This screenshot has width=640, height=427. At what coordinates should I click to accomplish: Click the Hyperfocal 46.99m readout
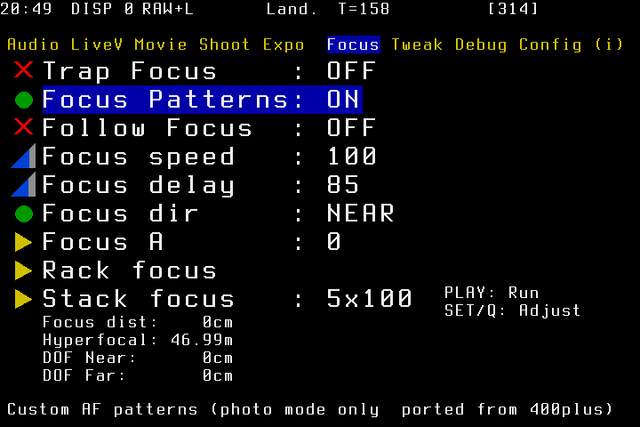[x=138, y=340]
